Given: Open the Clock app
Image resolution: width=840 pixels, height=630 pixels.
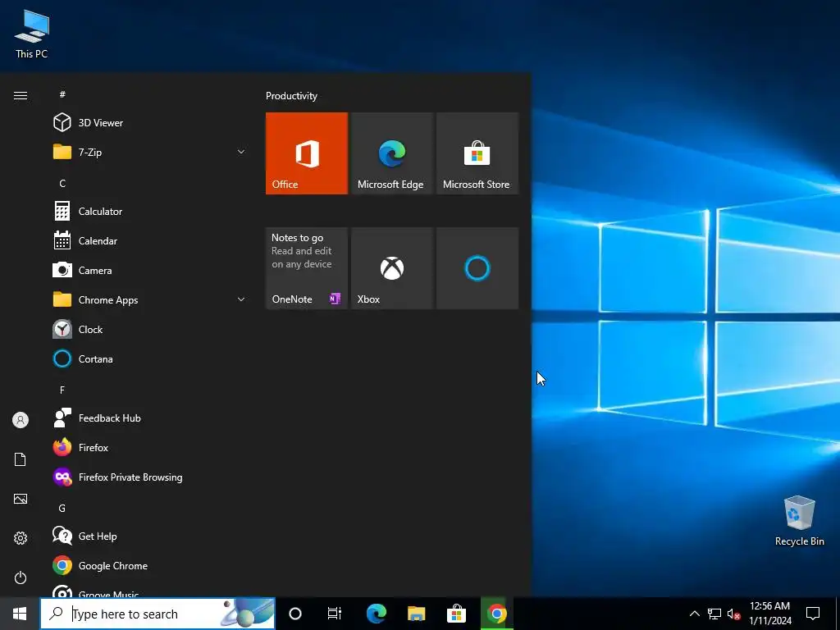Looking at the screenshot, I should 150,329.
